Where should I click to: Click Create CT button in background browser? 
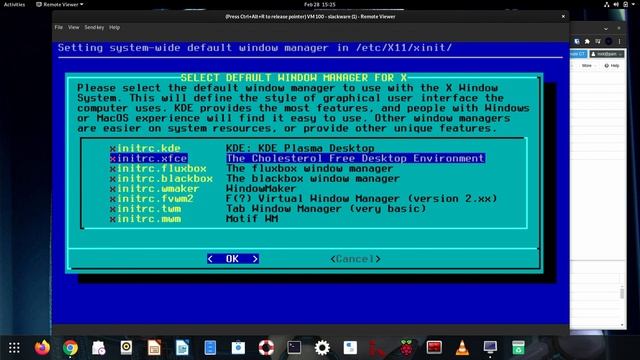click(x=578, y=54)
